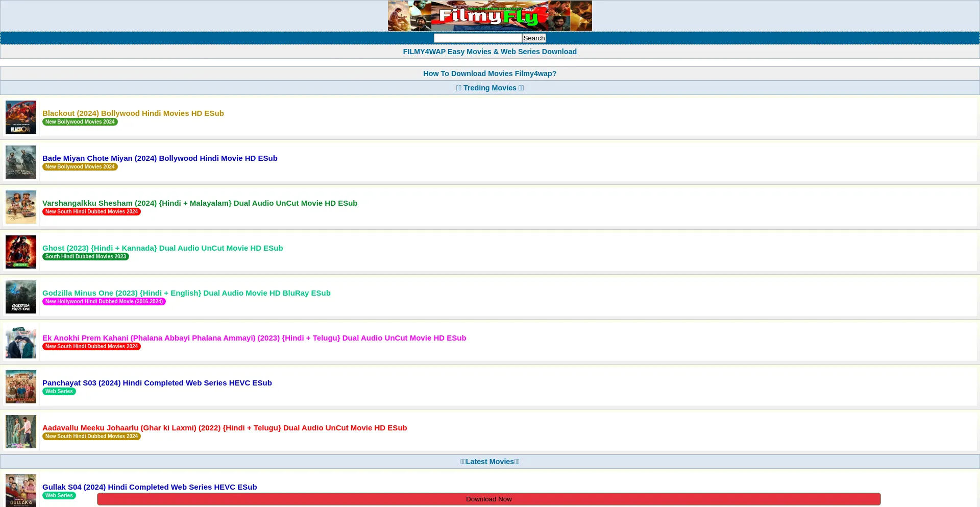The height and width of the screenshot is (507, 980).
Task: Open FILMY4WAP Easy Movies & Web Series link
Action: (489, 52)
